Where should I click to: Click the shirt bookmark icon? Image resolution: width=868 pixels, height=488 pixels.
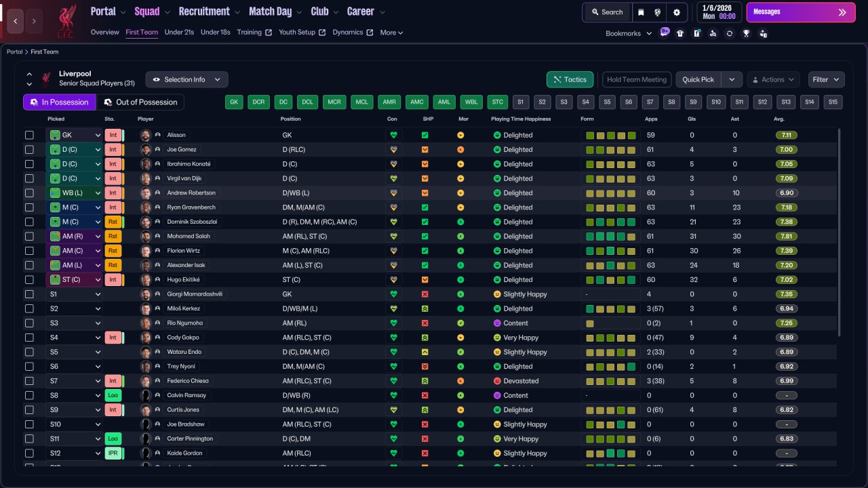pyautogui.click(x=680, y=33)
